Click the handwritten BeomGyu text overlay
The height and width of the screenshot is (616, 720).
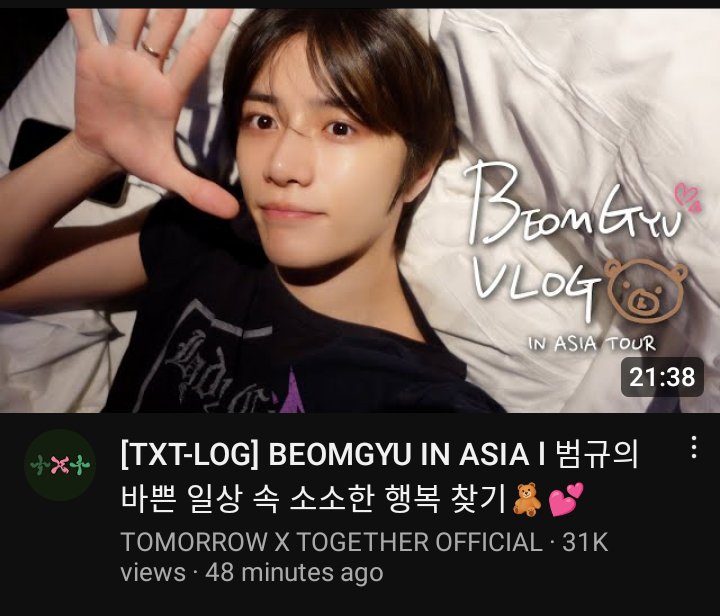pyautogui.click(x=572, y=204)
